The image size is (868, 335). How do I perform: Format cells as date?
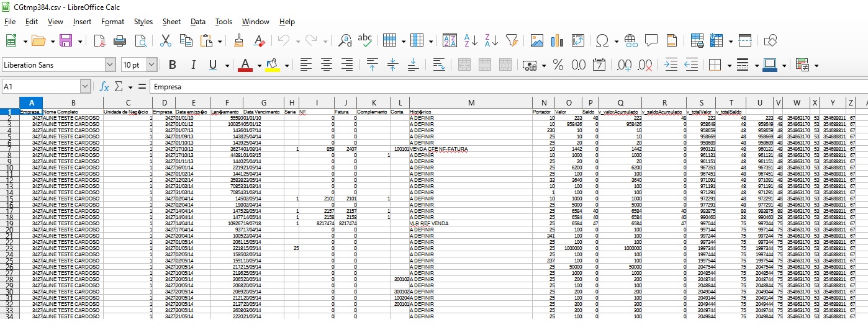point(599,65)
